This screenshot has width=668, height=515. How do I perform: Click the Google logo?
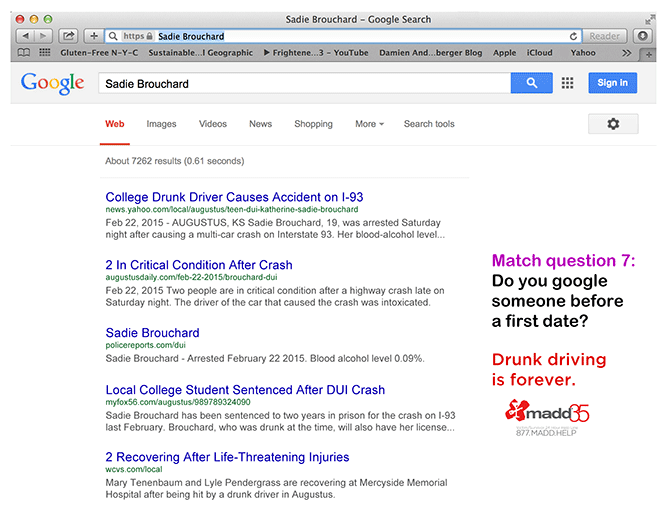click(x=52, y=83)
